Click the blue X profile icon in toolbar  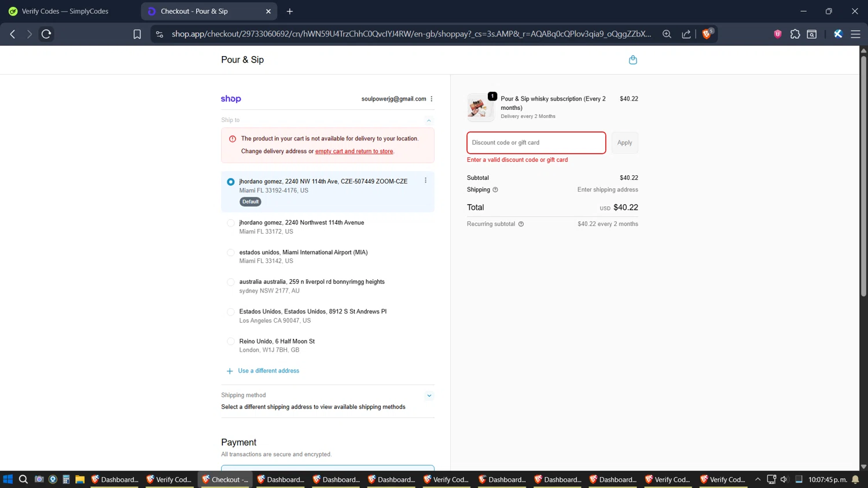pos(838,34)
